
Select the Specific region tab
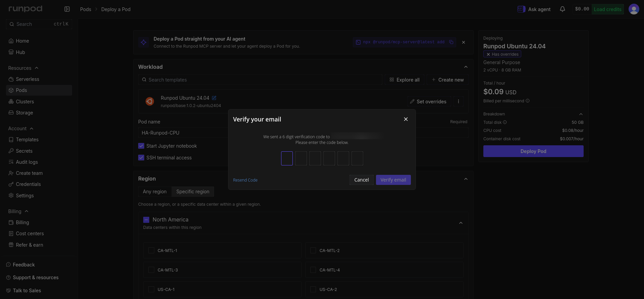193,192
